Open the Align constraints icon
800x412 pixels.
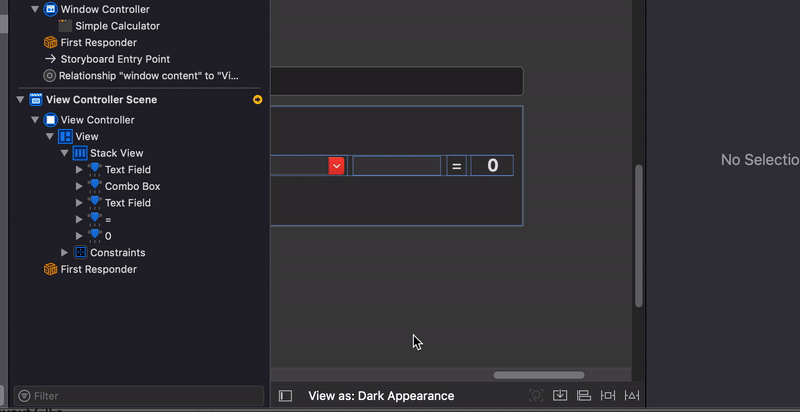(583, 395)
